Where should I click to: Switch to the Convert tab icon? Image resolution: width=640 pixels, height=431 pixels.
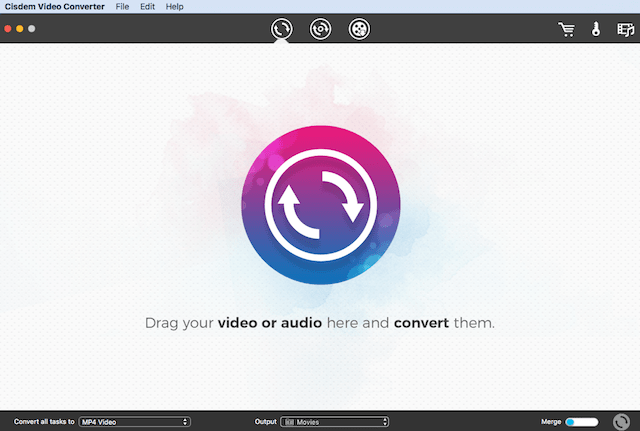(282, 29)
